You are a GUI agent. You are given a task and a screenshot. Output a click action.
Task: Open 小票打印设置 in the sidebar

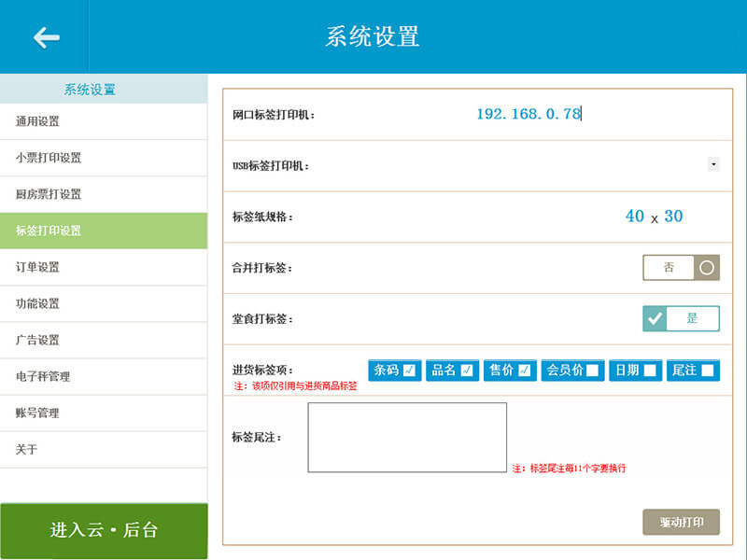pos(103,158)
